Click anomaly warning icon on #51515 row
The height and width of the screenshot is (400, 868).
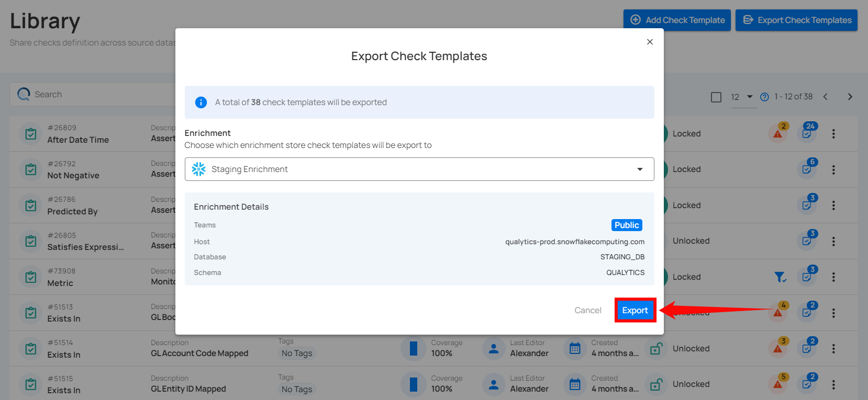coord(778,384)
